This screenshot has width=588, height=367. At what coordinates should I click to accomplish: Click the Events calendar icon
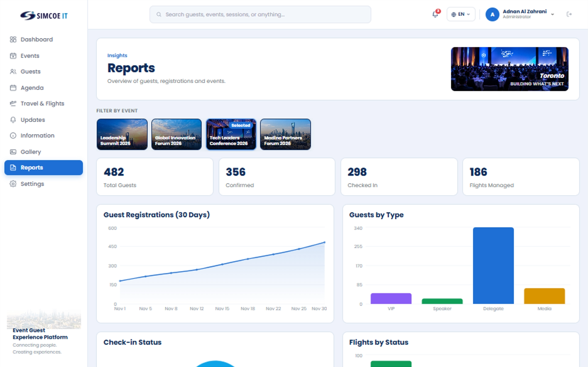13,56
